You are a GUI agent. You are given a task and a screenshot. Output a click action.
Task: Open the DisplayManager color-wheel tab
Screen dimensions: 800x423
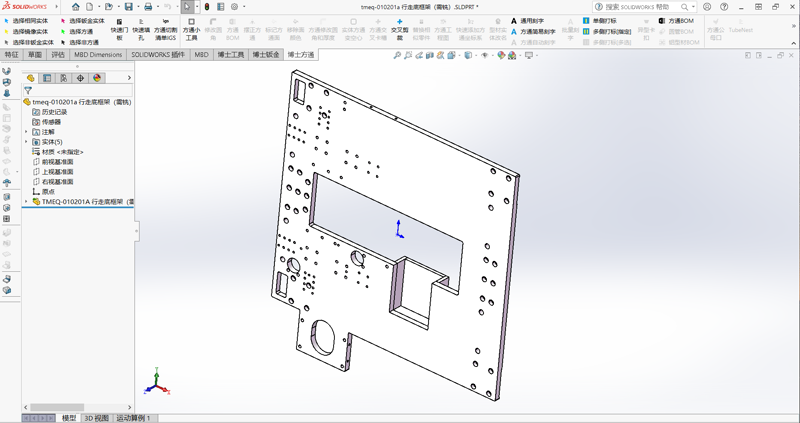(x=97, y=78)
